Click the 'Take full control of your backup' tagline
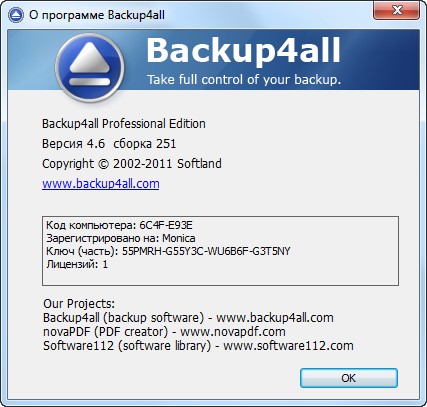427x407 pixels. [244, 79]
